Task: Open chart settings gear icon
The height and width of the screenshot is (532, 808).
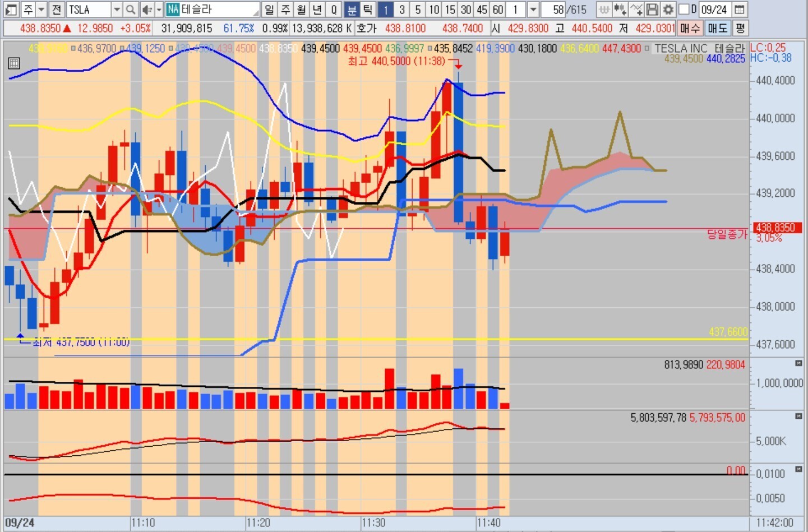Action: pyautogui.click(x=668, y=10)
